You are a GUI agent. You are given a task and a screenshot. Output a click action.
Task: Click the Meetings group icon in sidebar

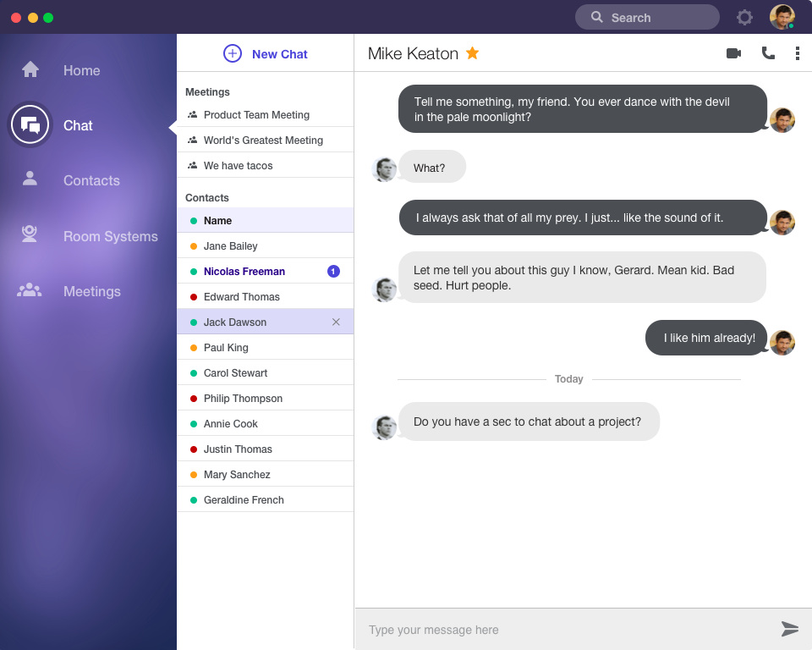click(30, 289)
